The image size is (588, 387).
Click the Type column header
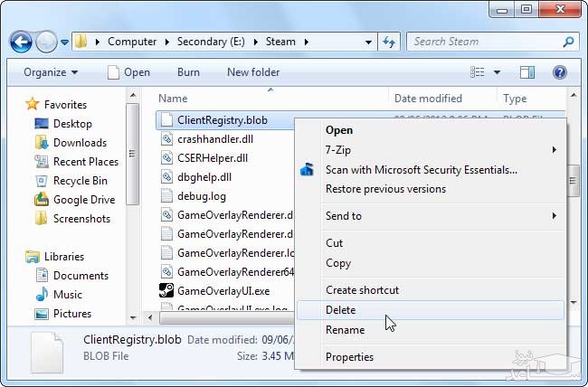coord(515,99)
